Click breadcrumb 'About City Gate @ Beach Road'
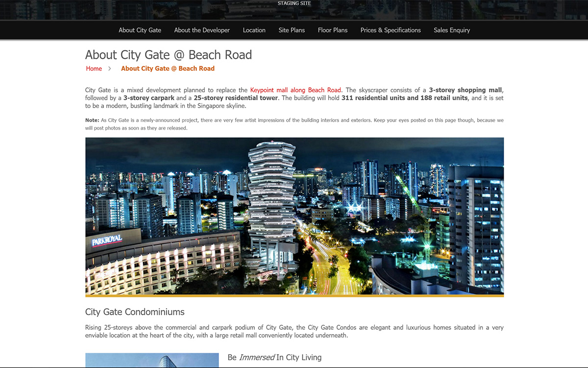 tap(168, 69)
